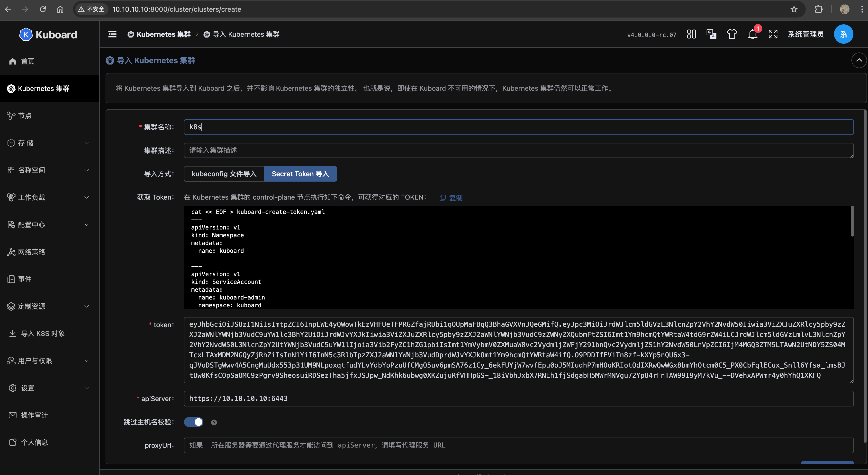Click the browser reload icon
This screenshot has height=475, width=868.
43,9
